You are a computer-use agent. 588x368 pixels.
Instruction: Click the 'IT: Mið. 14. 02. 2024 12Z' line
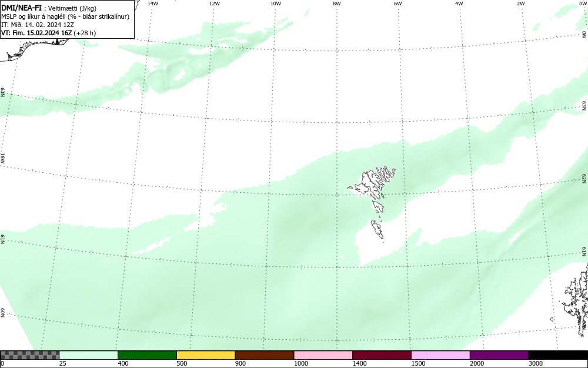(x=38, y=25)
